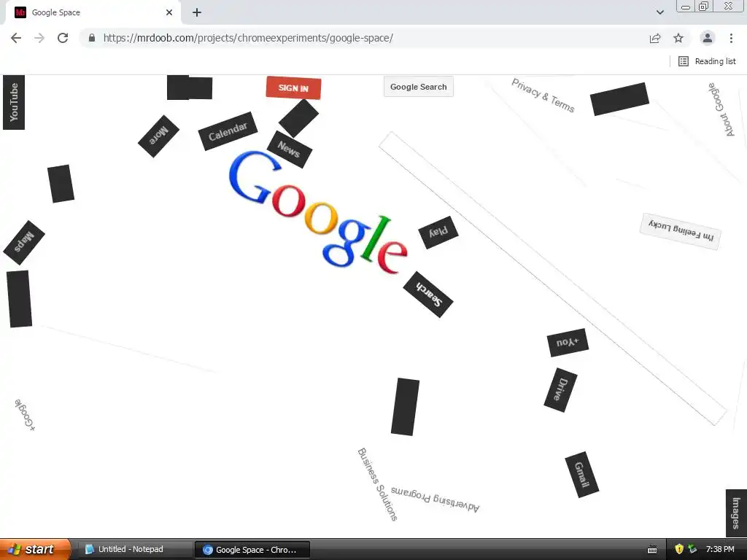Click the upside-down I'm Feeling Lucky button

pos(681,231)
